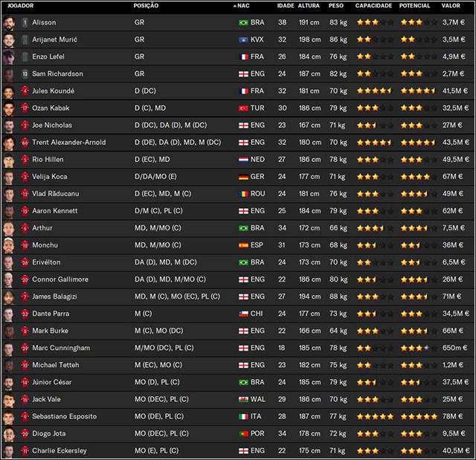Click James Balagizi's face portrait

coord(9,297)
